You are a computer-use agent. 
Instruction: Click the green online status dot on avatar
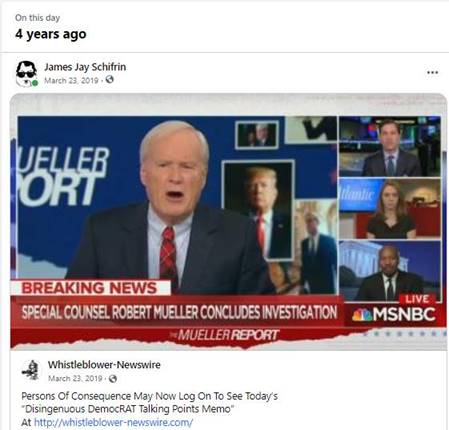tap(35, 83)
